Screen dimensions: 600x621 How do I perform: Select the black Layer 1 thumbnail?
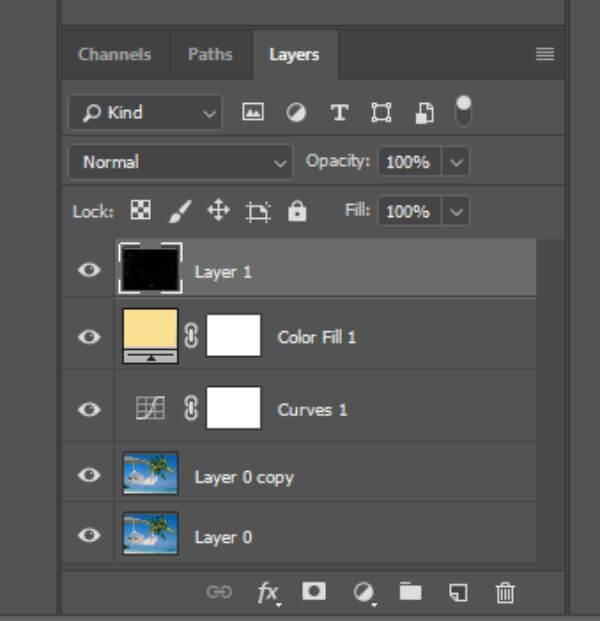click(150, 269)
